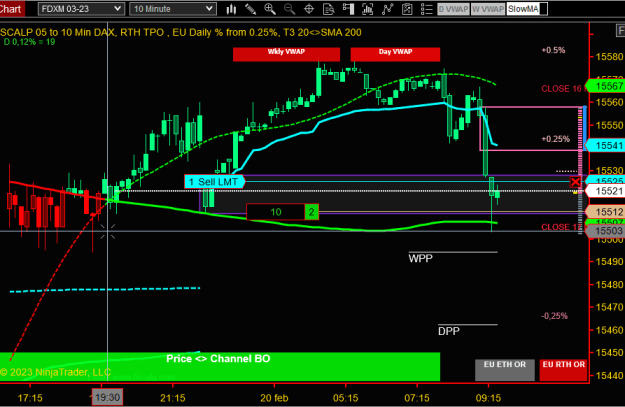Click the 17:15 time label
The height and width of the screenshot is (407, 625).
[30, 398]
